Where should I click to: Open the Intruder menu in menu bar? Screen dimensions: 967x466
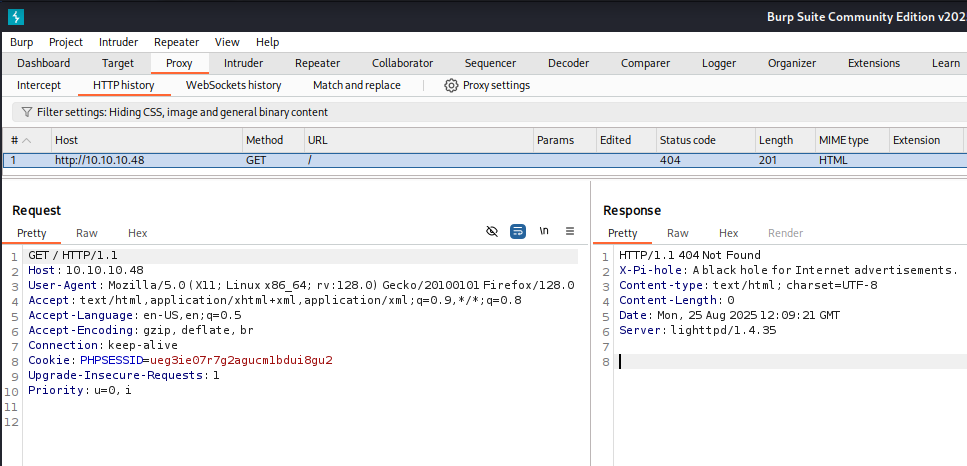(x=119, y=42)
